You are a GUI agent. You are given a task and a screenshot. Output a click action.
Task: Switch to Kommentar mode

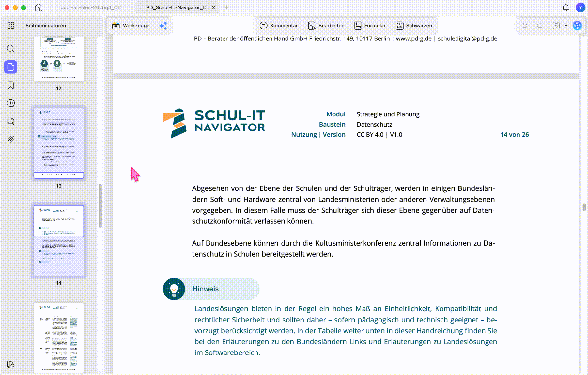point(279,26)
